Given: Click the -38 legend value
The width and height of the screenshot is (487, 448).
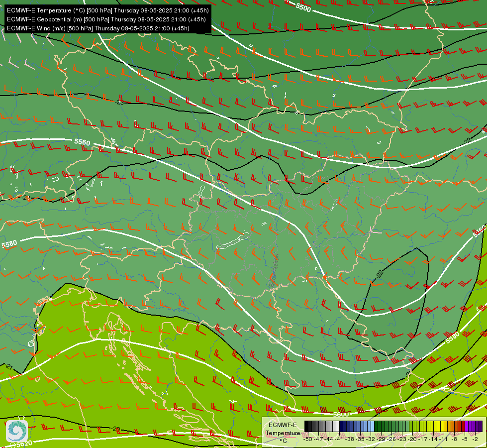Looking at the screenshot, I should [350, 439].
